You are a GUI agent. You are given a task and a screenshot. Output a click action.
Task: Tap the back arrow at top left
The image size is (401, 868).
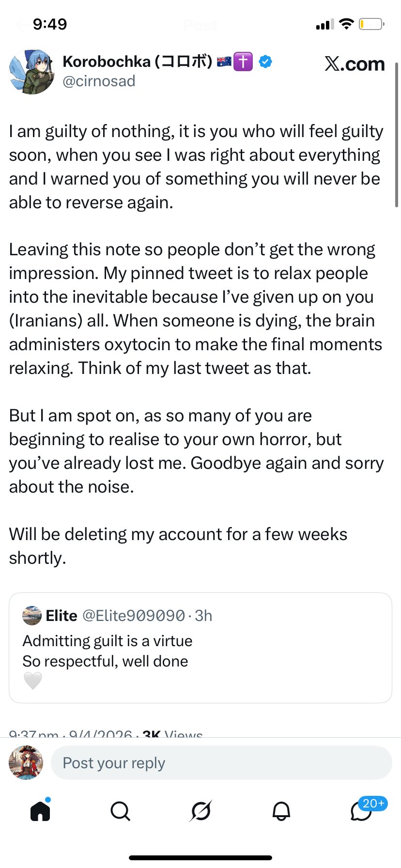20,25
